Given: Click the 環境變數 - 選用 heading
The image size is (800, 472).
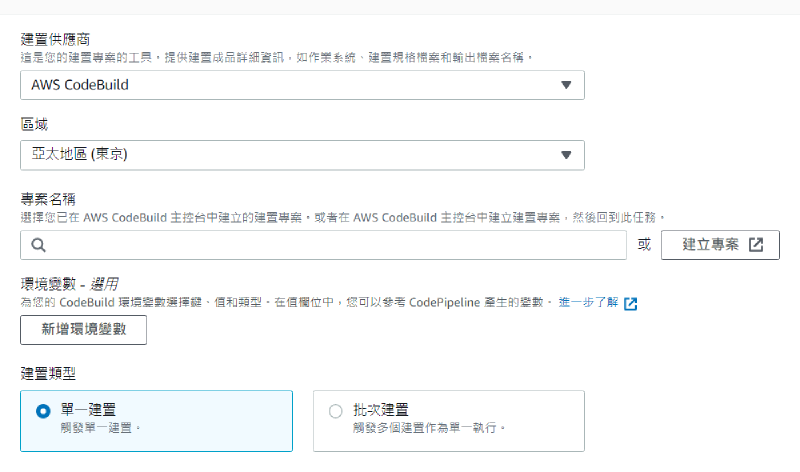Looking at the screenshot, I should coord(76,285).
